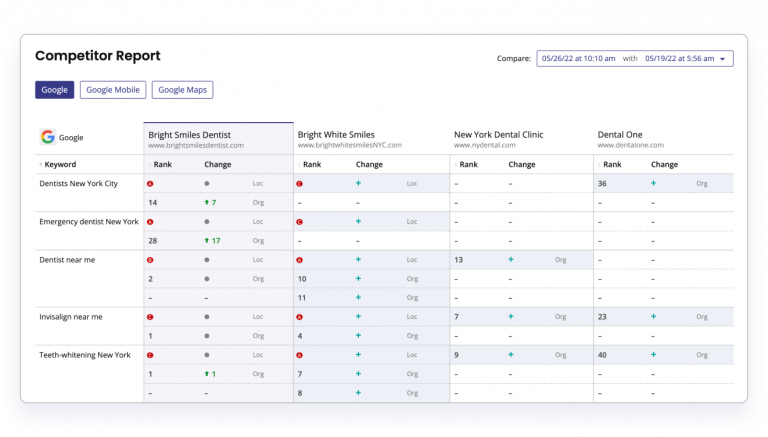Click the Emergency dentist New York keyword

pyautogui.click(x=88, y=222)
